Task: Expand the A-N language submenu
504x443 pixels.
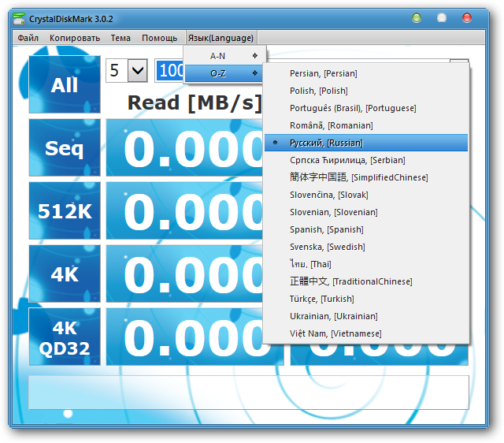Action: pyautogui.click(x=224, y=56)
